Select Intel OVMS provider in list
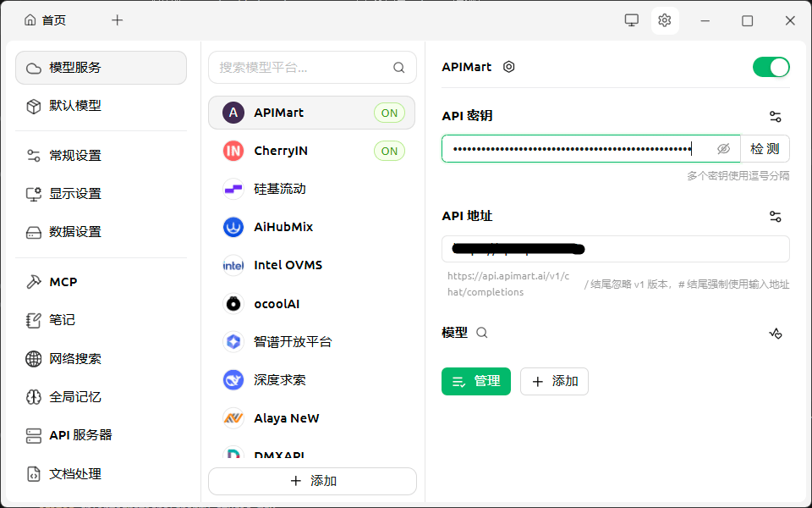The image size is (812, 508). (x=312, y=265)
